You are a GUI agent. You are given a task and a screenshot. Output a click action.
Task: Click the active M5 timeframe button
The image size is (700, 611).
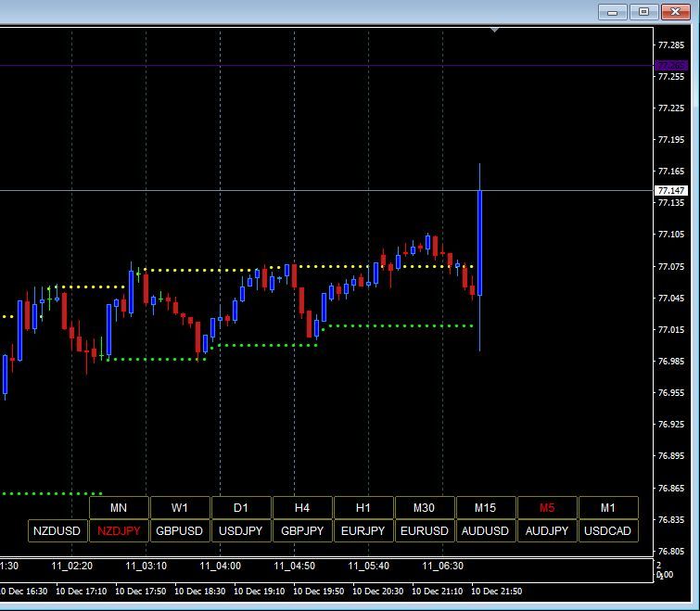click(x=547, y=507)
